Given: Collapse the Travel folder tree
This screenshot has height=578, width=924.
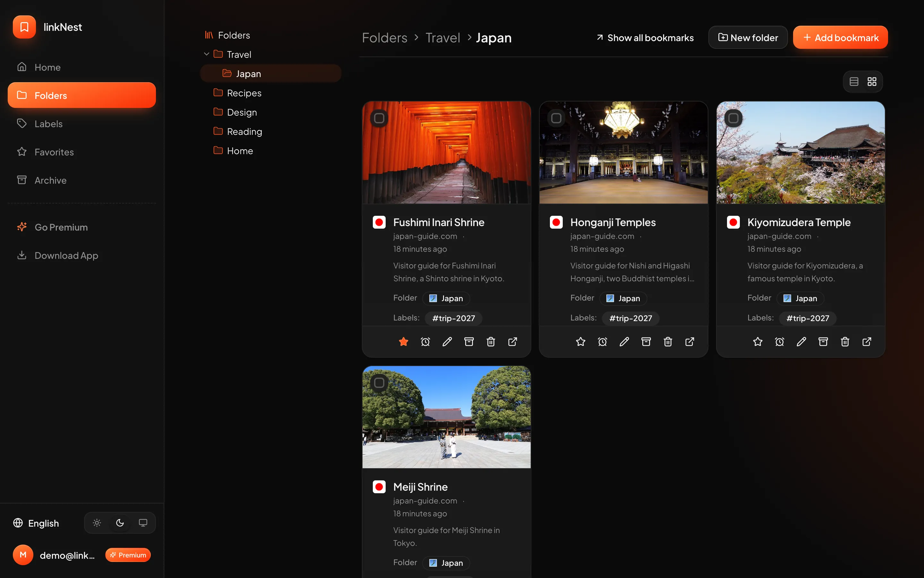Looking at the screenshot, I should tap(207, 54).
